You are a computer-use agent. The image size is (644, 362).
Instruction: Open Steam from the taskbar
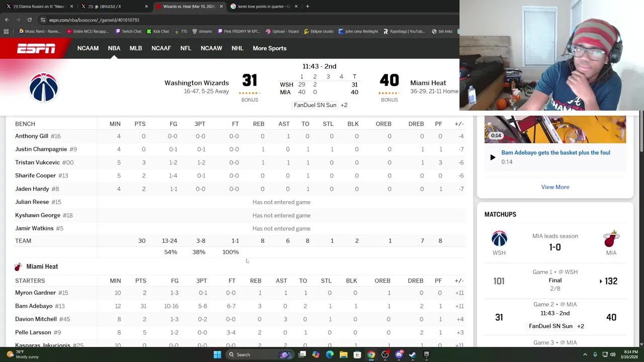tap(413, 354)
